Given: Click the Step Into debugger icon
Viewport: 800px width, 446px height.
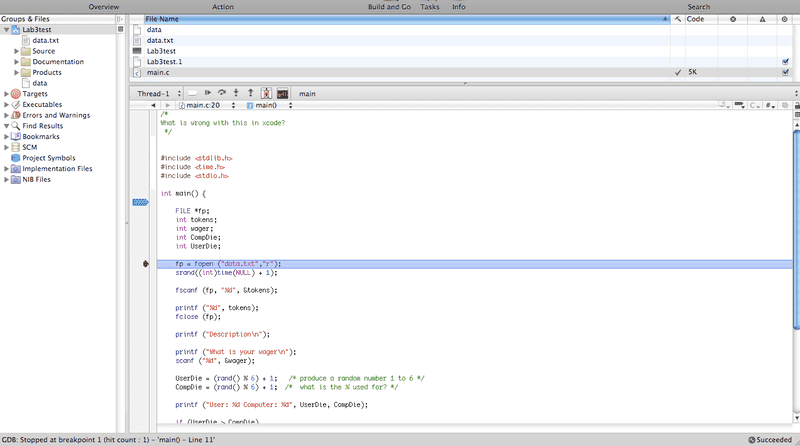Looking at the screenshot, I should [x=236, y=93].
